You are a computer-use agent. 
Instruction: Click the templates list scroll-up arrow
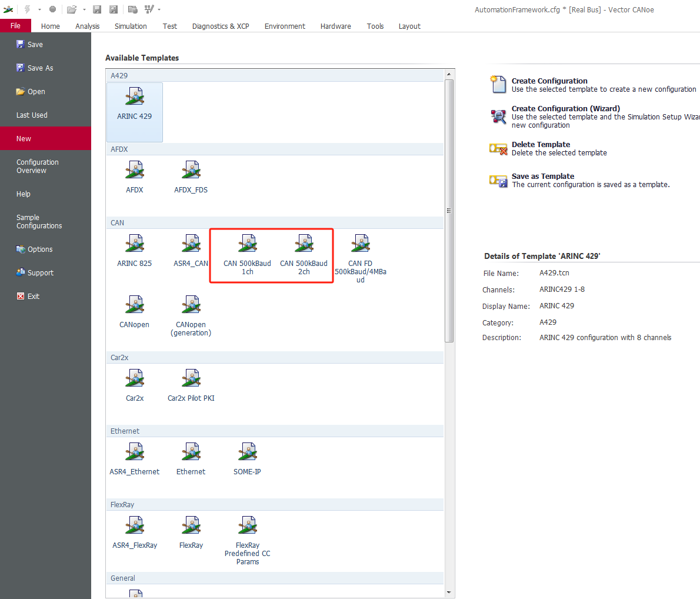449,74
